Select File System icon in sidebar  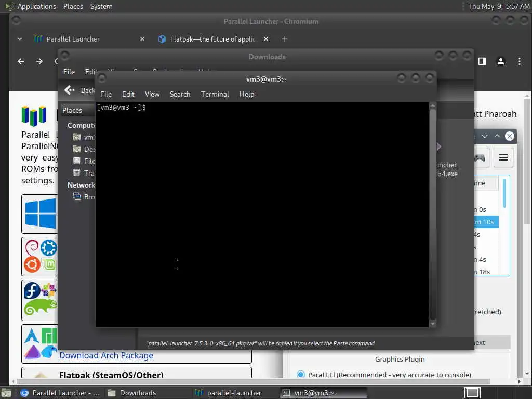pos(77,161)
